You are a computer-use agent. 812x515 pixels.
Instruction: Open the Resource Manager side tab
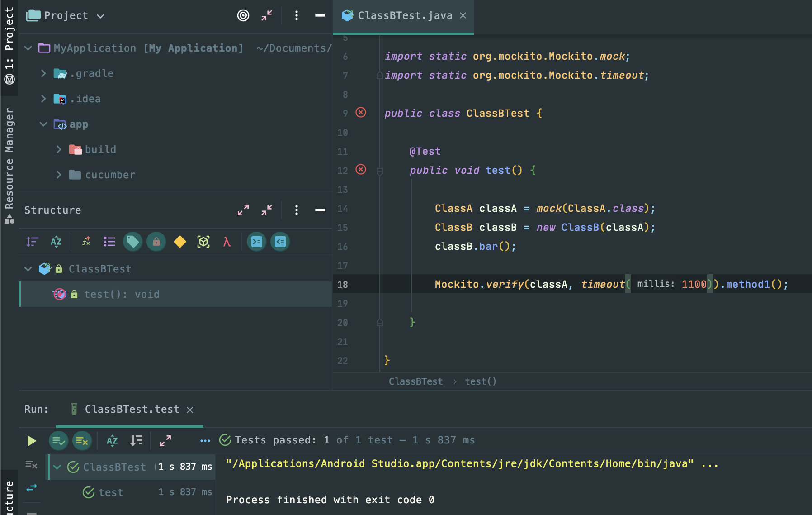[x=9, y=166]
